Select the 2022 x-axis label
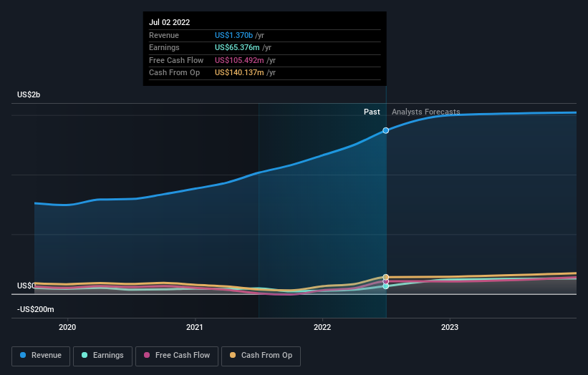The width and height of the screenshot is (588, 375). coord(322,327)
